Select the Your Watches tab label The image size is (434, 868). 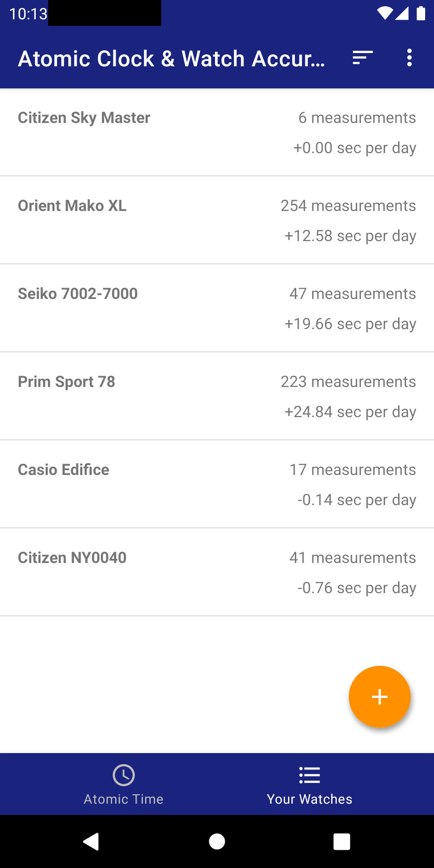point(309,799)
